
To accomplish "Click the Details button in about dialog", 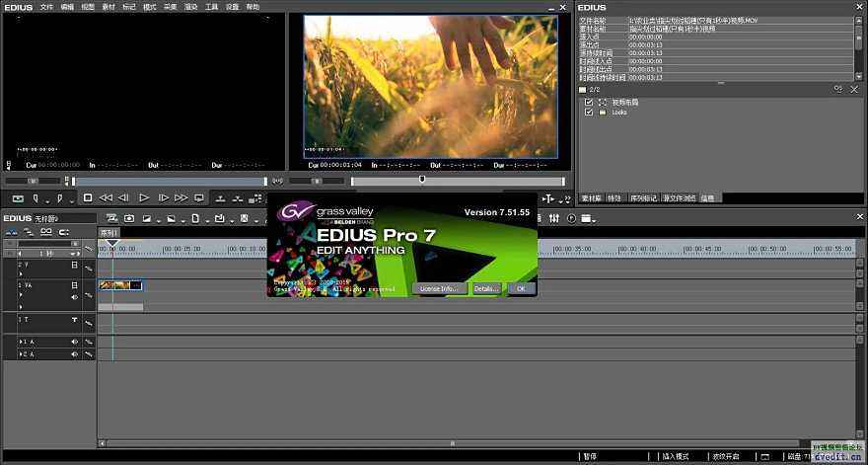I will (486, 288).
